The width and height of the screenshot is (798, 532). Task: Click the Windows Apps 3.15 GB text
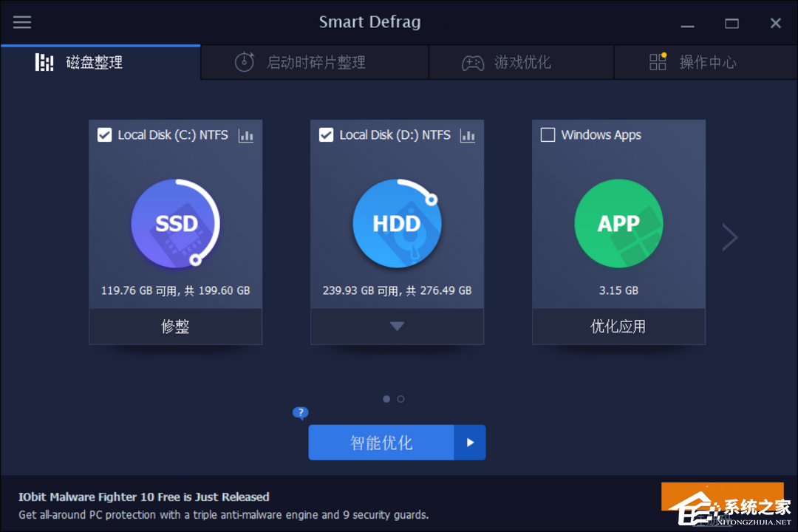pyautogui.click(x=618, y=290)
